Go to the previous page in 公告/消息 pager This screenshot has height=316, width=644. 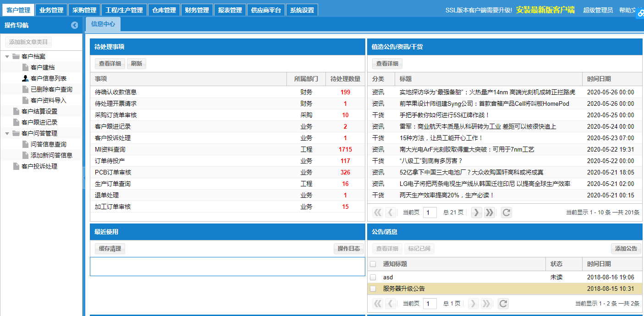click(391, 303)
